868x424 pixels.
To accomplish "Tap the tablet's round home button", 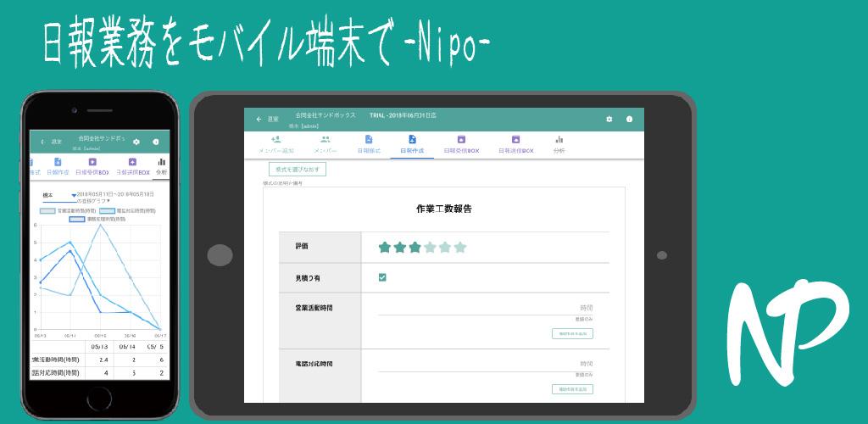I will pyautogui.click(x=220, y=255).
